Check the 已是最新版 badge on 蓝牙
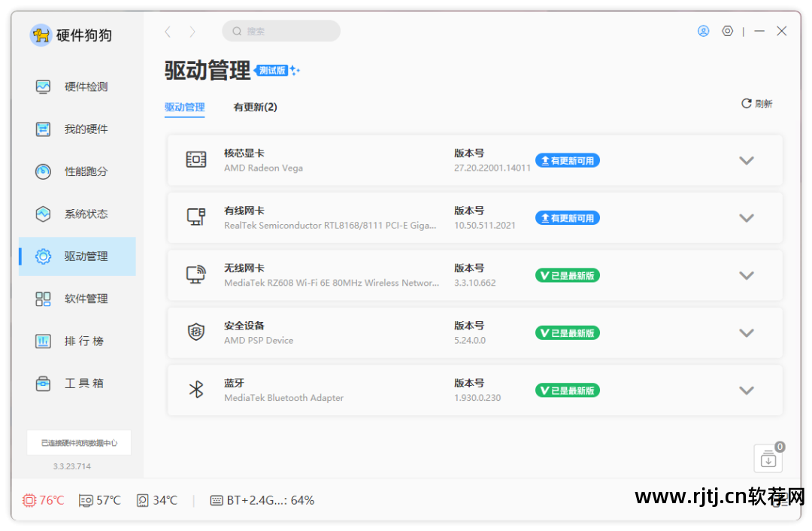The height and width of the screenshot is (531, 812). pos(568,390)
